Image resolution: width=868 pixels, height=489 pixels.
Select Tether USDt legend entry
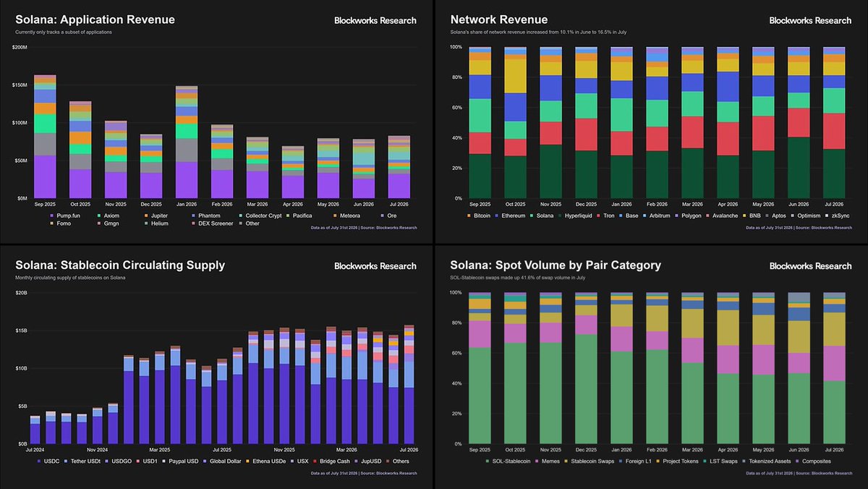(82, 462)
